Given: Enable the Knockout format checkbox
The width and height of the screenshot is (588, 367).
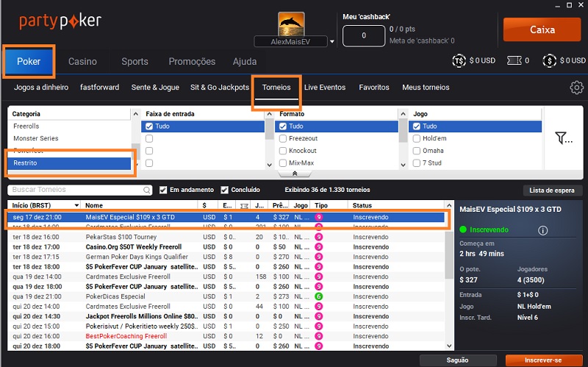Looking at the screenshot, I should point(283,151).
